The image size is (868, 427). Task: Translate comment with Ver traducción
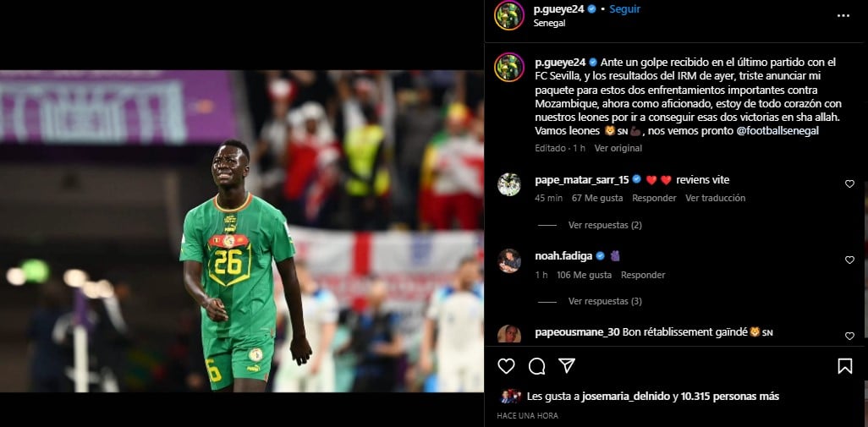715,198
